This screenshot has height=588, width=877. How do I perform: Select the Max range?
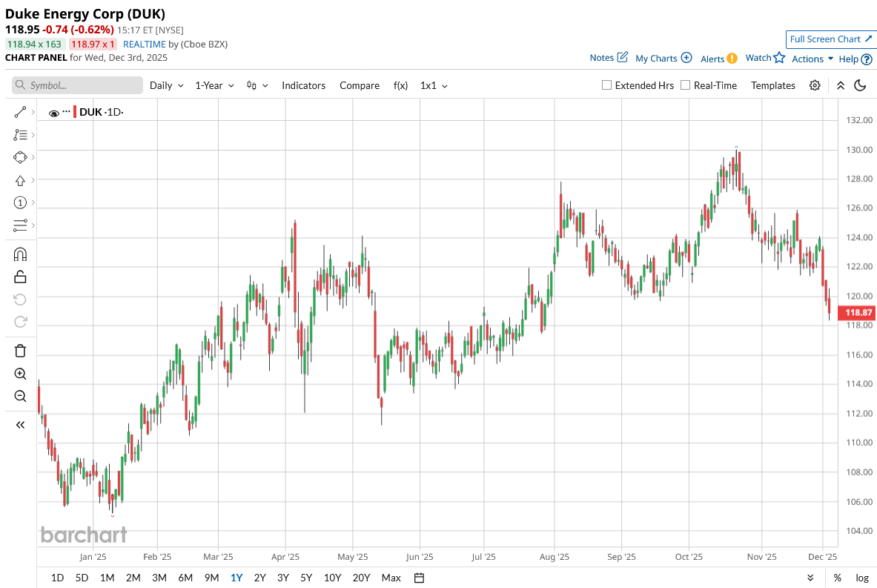point(391,578)
